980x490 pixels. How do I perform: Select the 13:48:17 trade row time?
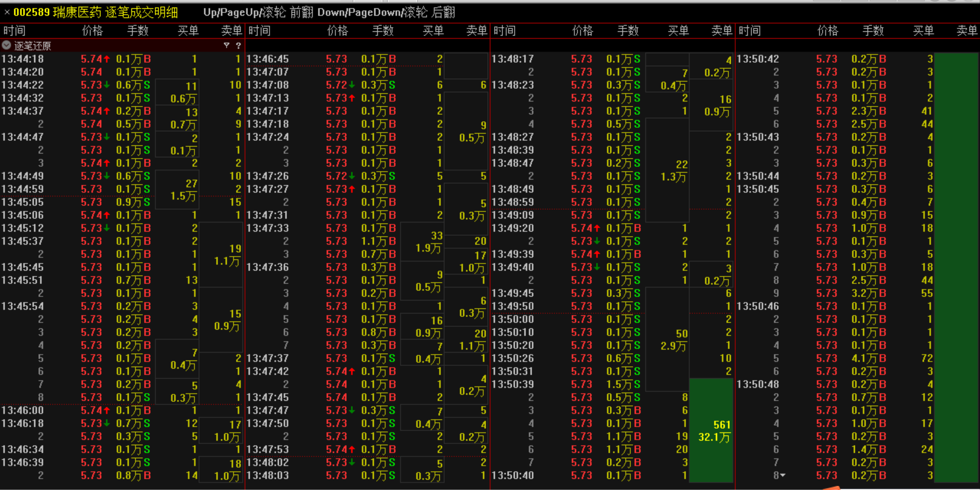[513, 59]
